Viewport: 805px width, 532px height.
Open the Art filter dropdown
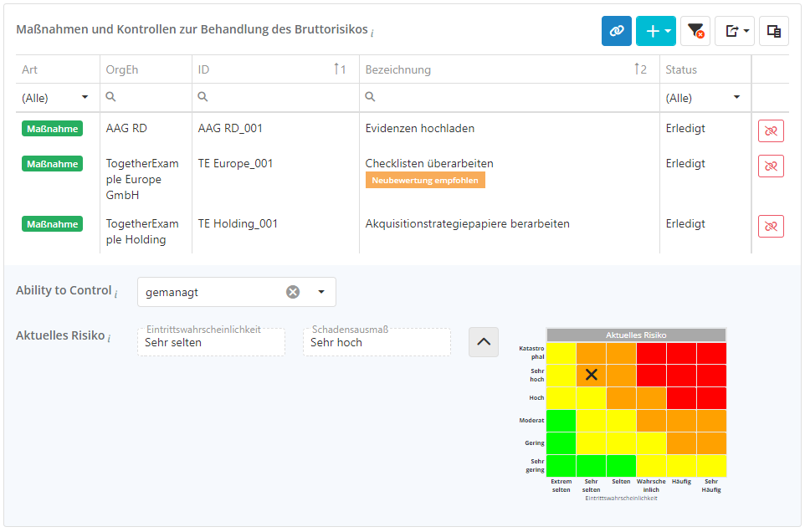tap(55, 98)
